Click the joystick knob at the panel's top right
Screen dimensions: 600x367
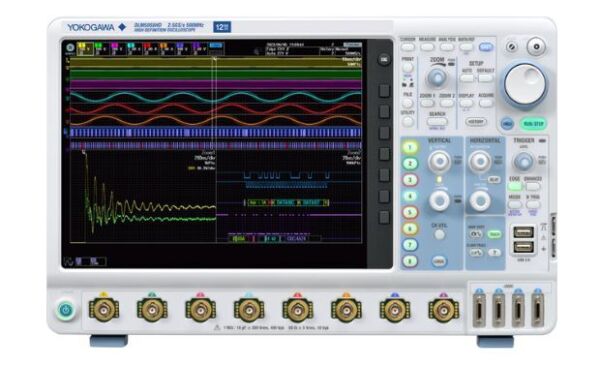coord(536,46)
